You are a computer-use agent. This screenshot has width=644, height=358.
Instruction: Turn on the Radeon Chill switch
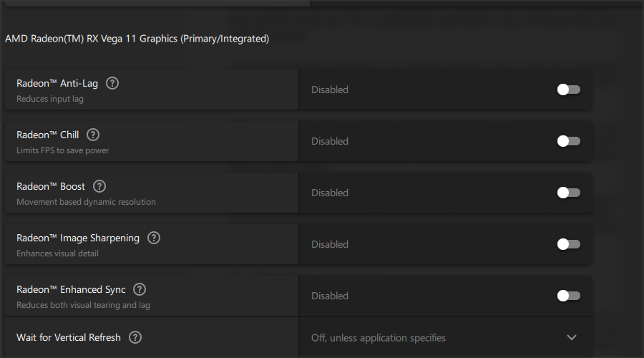click(x=568, y=141)
